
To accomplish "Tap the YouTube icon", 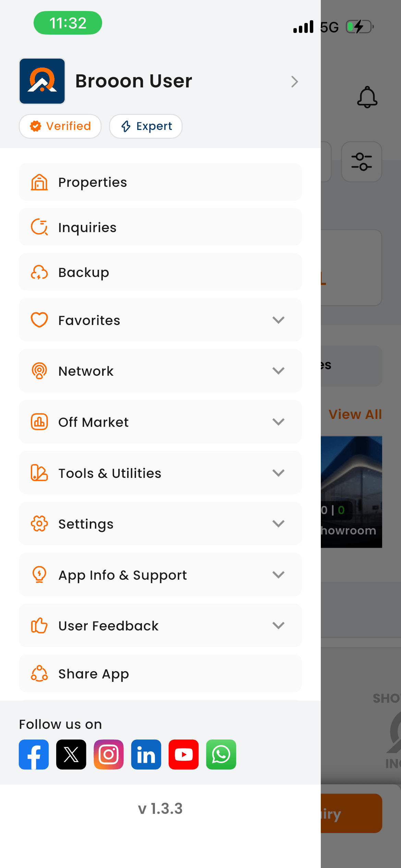I will [x=183, y=754].
